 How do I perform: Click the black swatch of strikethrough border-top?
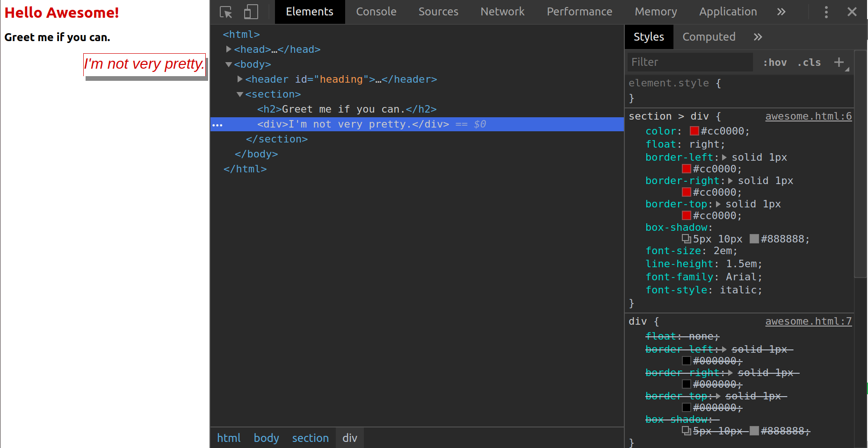click(687, 407)
